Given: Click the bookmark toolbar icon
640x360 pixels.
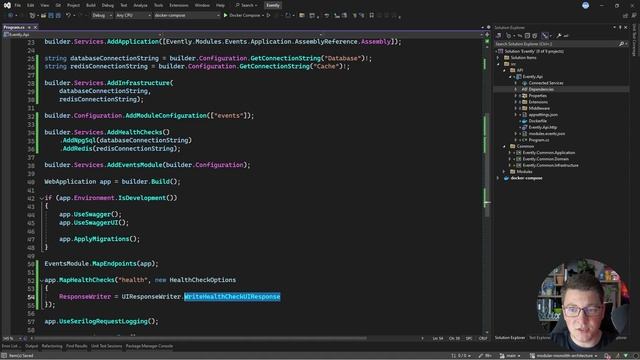Looking at the screenshot, I should click(x=371, y=16).
